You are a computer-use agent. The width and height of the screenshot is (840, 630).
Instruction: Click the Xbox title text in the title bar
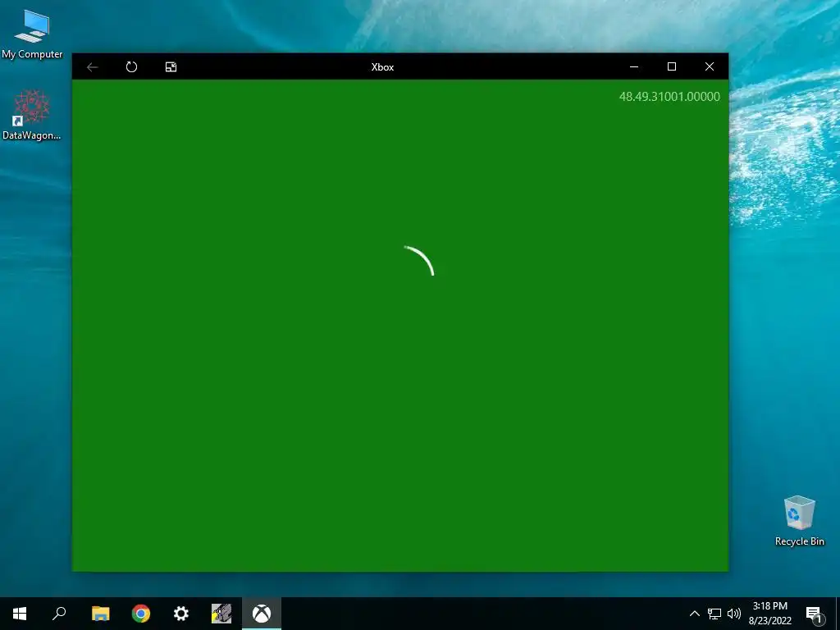[x=382, y=67]
